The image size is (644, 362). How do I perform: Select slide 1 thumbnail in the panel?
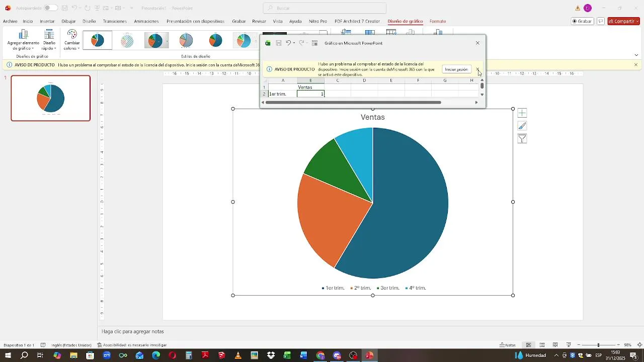tap(51, 98)
